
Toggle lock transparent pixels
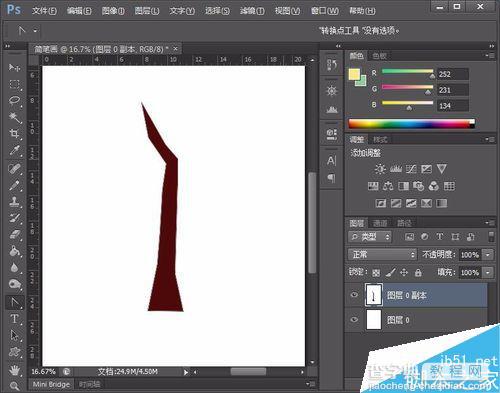tap(376, 273)
